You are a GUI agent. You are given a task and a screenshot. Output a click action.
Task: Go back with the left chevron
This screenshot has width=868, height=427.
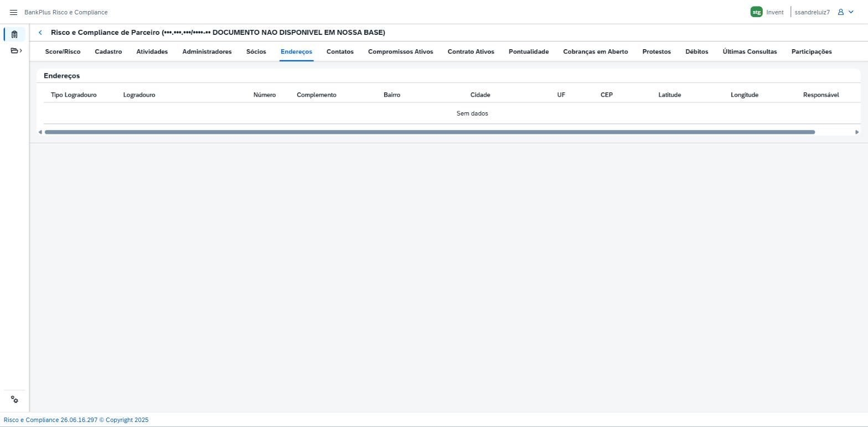pos(40,33)
